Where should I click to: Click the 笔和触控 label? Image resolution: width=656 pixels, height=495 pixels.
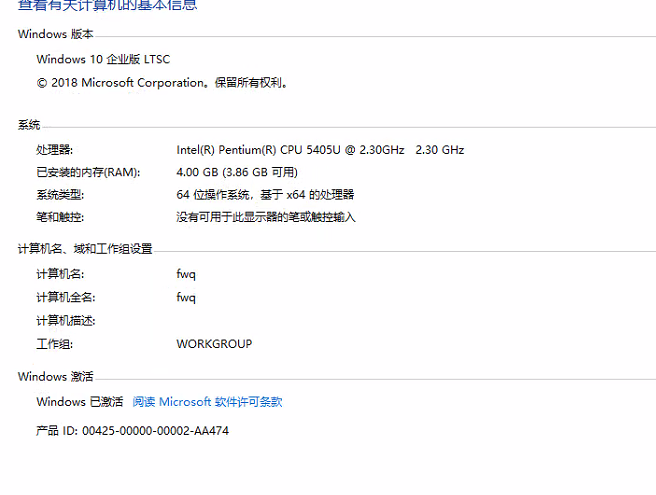60,217
